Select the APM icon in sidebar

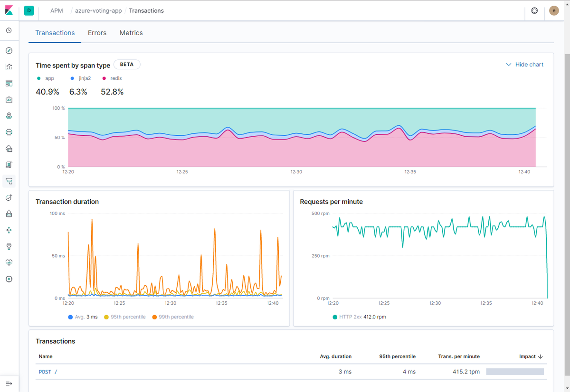(x=9, y=181)
